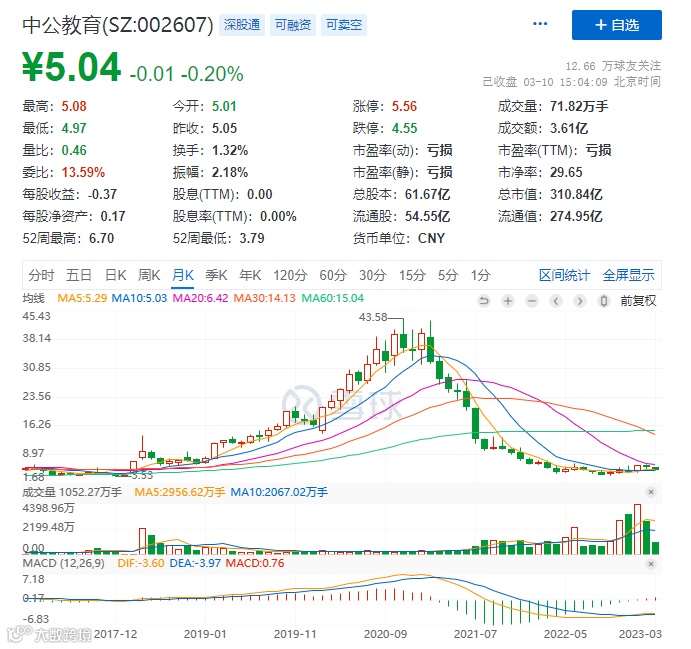
Task: Click volume MA5:2956.62万手 label
Action: pyautogui.click(x=180, y=492)
